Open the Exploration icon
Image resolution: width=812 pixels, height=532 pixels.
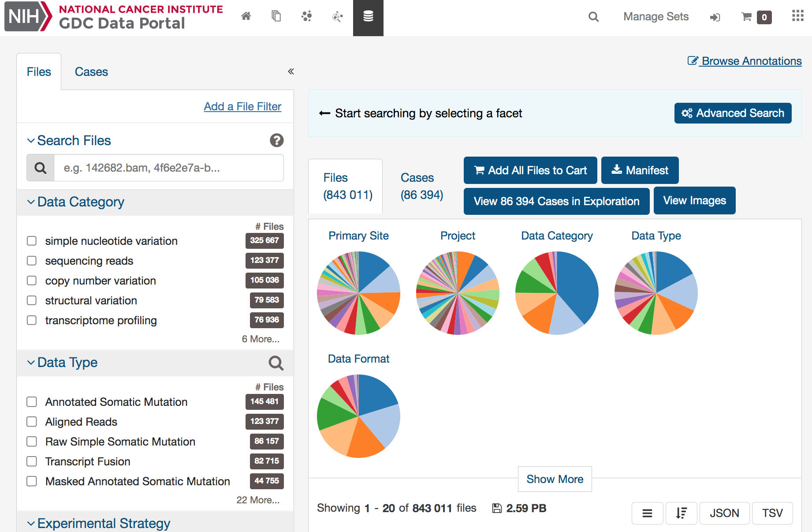pyautogui.click(x=306, y=16)
